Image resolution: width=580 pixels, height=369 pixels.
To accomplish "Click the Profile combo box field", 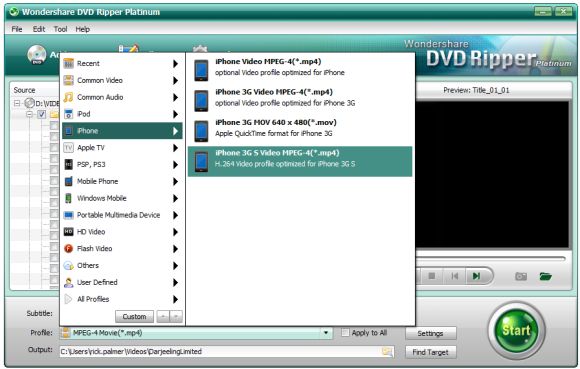I will 196,333.
